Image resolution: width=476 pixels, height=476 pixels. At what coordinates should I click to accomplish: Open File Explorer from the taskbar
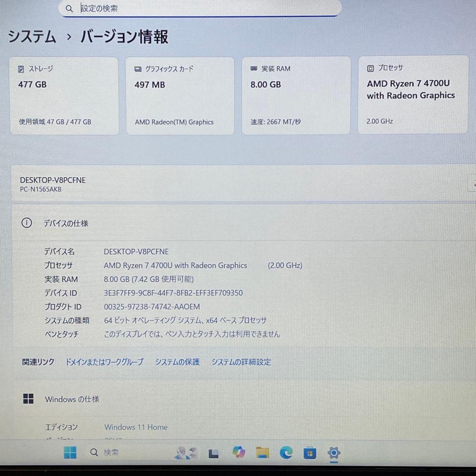click(262, 452)
